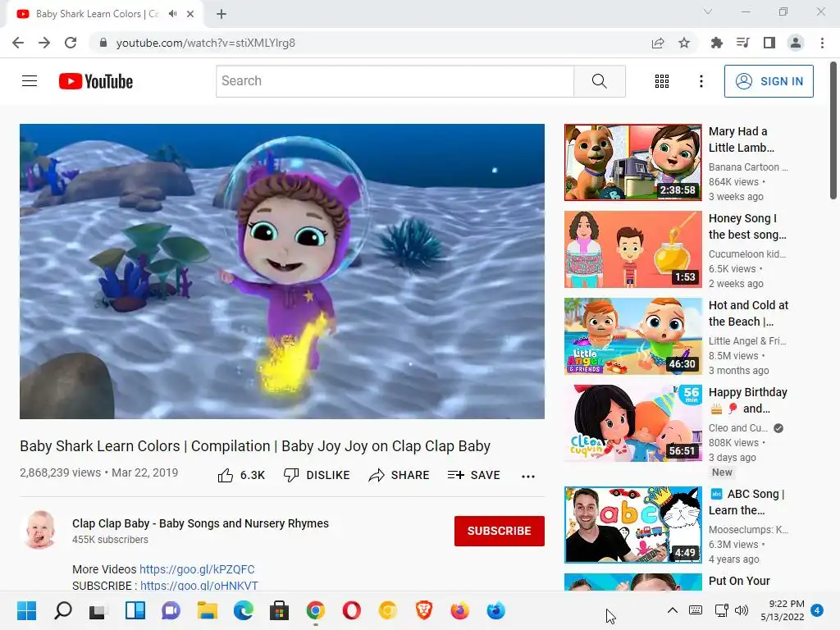Click the SIGN IN button

769,81
